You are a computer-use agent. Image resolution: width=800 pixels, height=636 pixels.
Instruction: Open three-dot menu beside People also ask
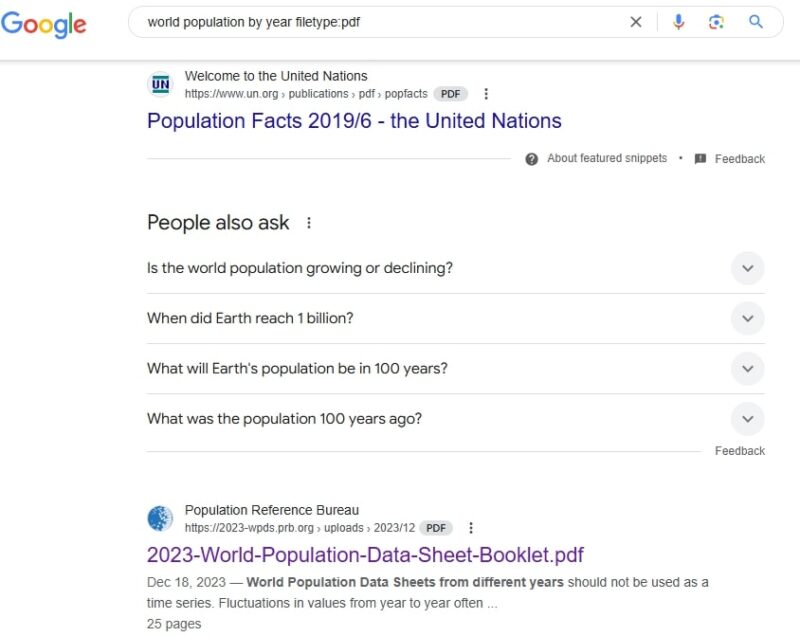[309, 223]
